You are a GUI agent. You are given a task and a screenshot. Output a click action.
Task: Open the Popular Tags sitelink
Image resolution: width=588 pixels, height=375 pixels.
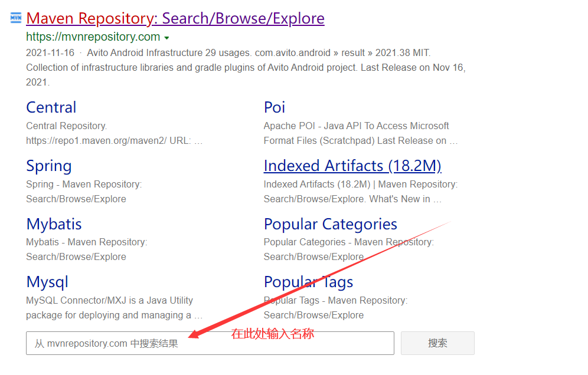tap(308, 282)
